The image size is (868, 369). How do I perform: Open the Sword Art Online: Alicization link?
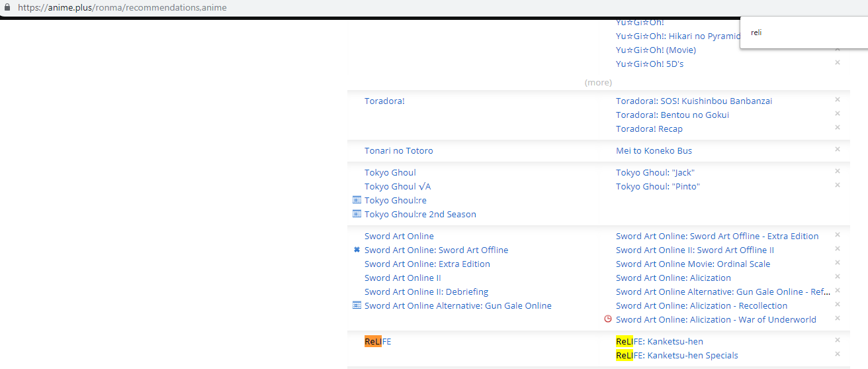click(x=673, y=278)
